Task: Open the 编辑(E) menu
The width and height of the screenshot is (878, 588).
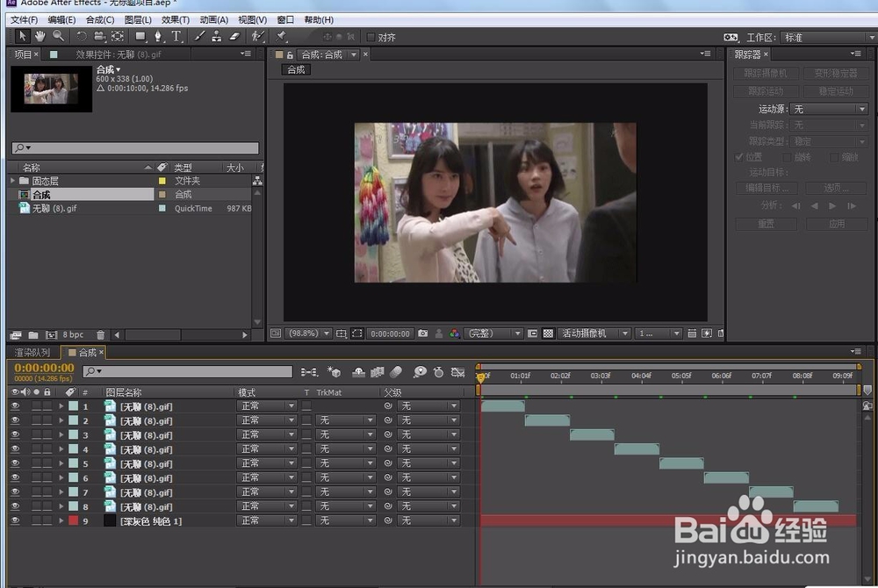Action: pos(61,20)
